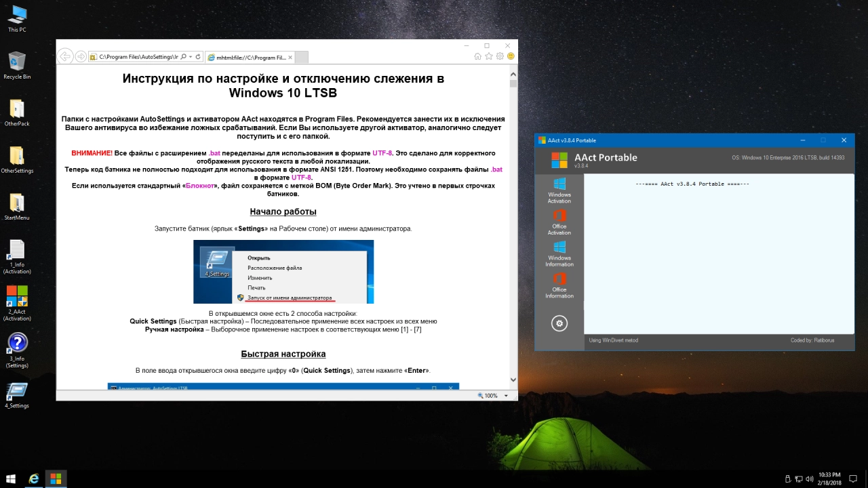The height and width of the screenshot is (488, 868).
Task: Click 'Начало работы' heading
Action: point(283,211)
